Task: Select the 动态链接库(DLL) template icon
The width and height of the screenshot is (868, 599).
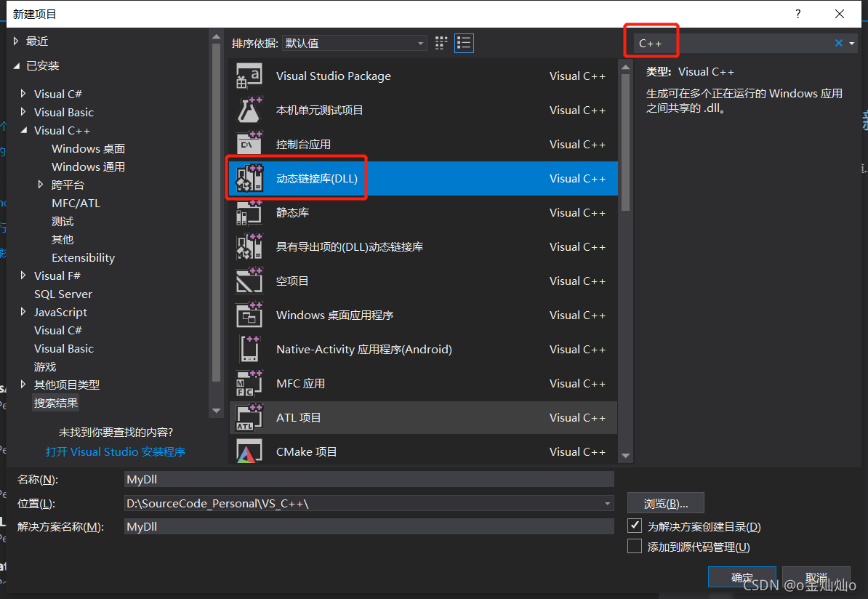Action: 249,178
